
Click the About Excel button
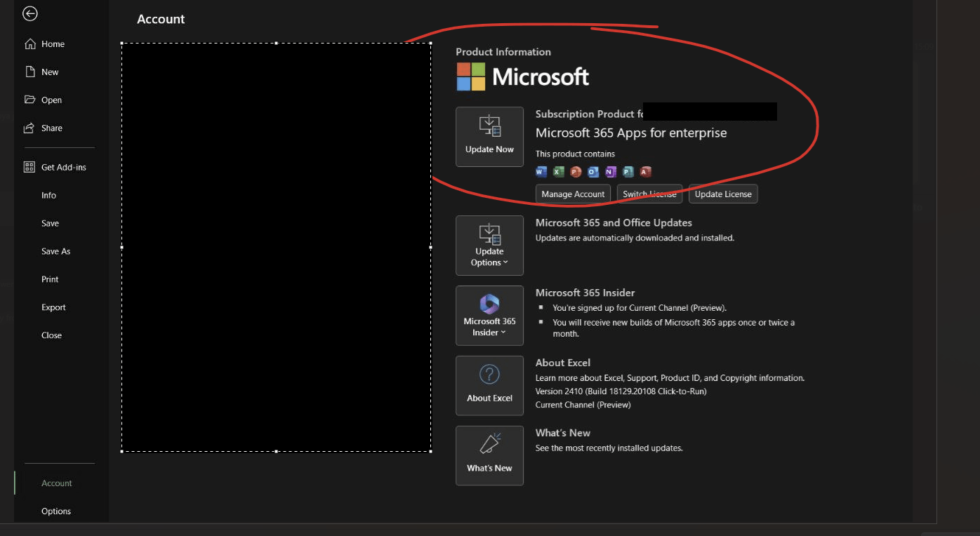pyautogui.click(x=489, y=386)
